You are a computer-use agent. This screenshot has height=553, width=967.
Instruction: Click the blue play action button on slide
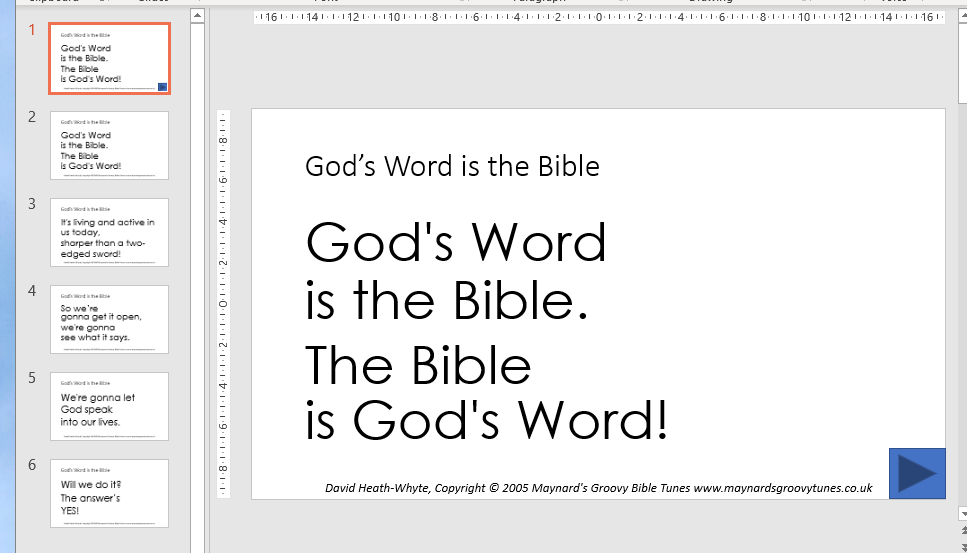917,473
